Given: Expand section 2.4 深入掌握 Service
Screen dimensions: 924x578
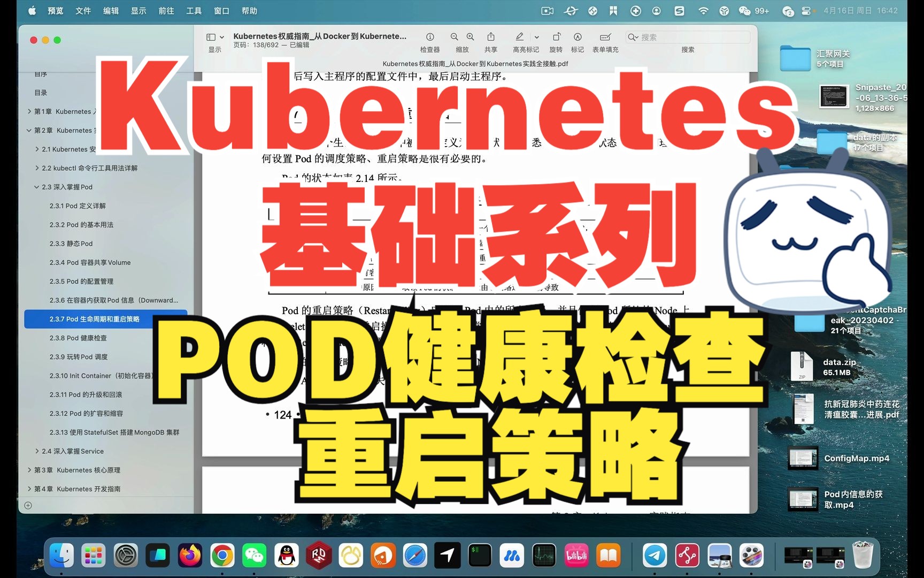Looking at the screenshot, I should [x=37, y=451].
